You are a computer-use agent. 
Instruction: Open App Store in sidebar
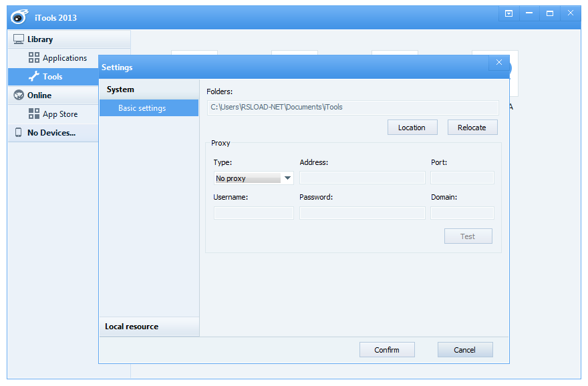[53, 114]
